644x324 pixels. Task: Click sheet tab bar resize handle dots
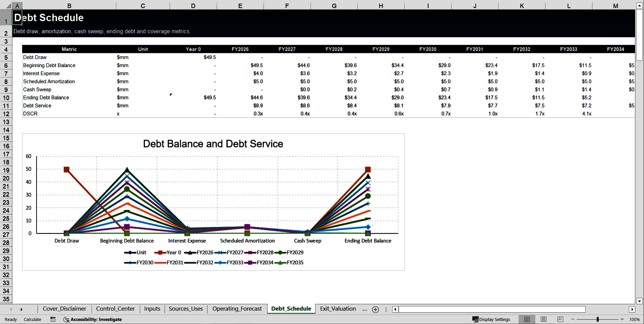(386, 310)
